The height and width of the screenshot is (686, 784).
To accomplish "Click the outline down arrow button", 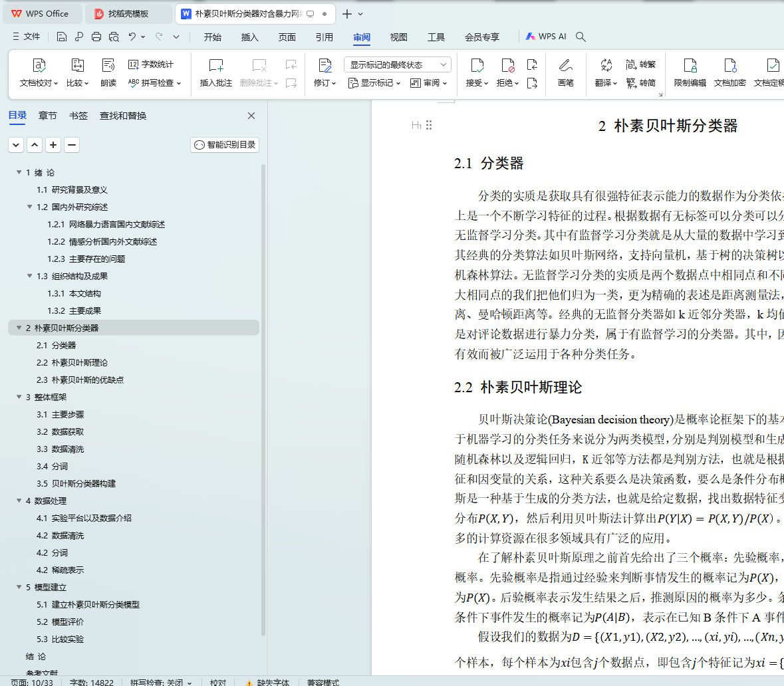I will [x=16, y=145].
